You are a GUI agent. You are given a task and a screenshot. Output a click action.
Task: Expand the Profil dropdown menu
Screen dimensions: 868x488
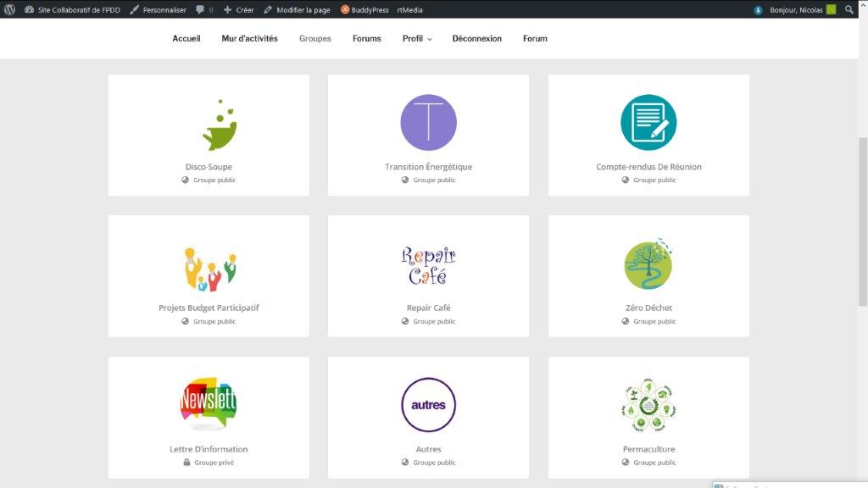[x=416, y=39]
